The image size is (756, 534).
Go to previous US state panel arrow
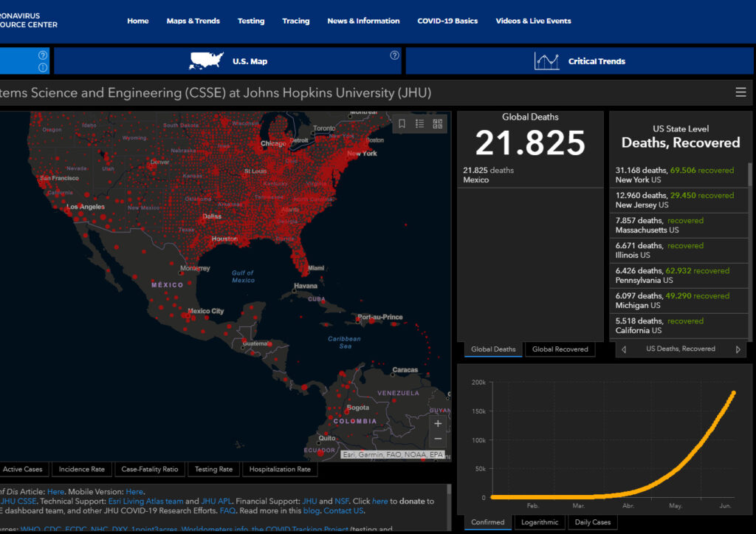[624, 349]
